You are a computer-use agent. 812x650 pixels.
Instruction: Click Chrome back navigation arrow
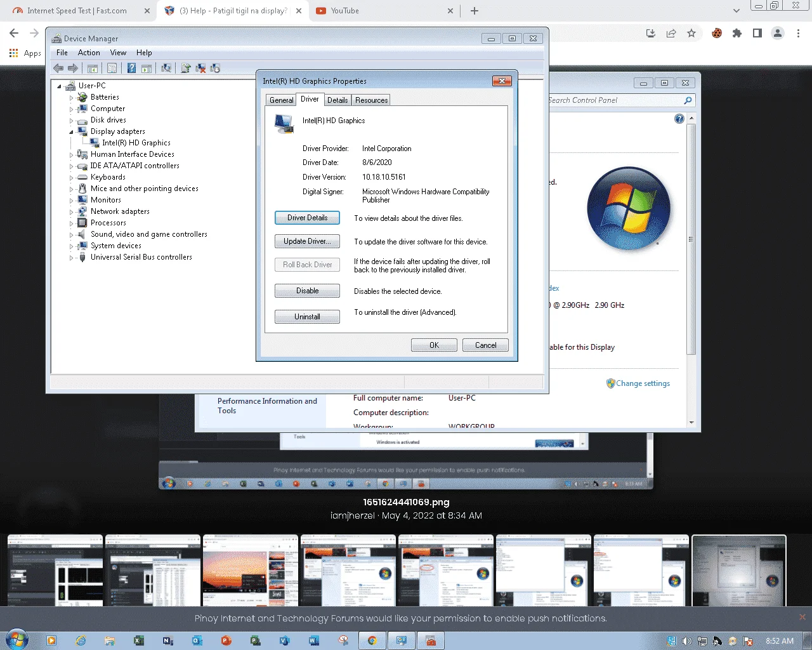point(14,33)
